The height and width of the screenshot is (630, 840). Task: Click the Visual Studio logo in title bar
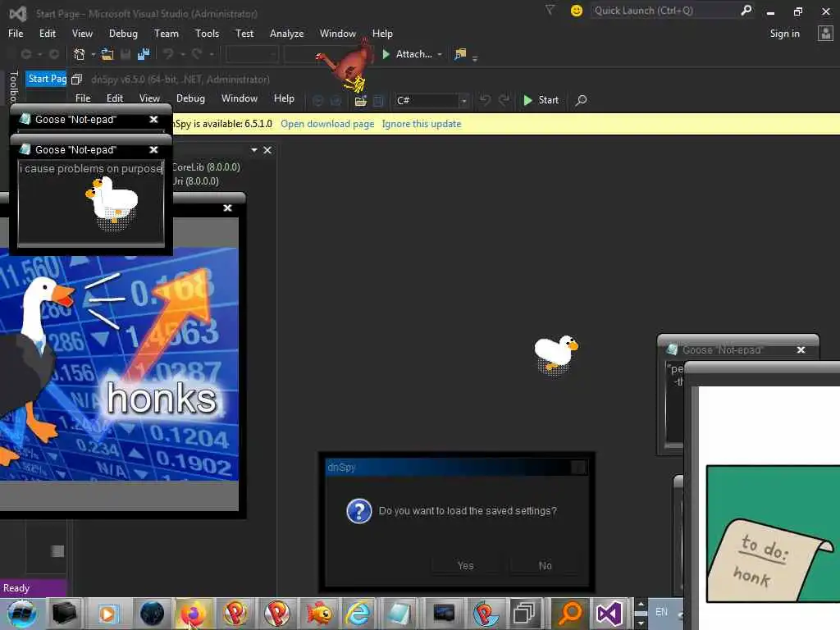coord(18,13)
